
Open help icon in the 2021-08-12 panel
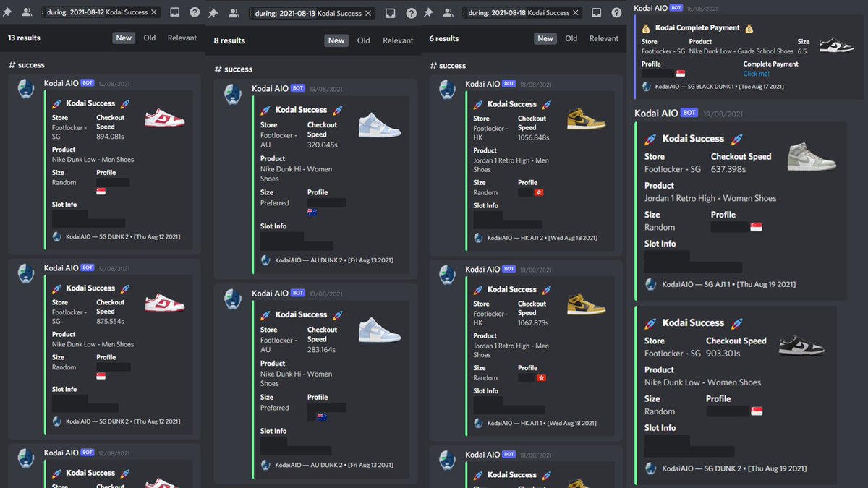tap(195, 12)
